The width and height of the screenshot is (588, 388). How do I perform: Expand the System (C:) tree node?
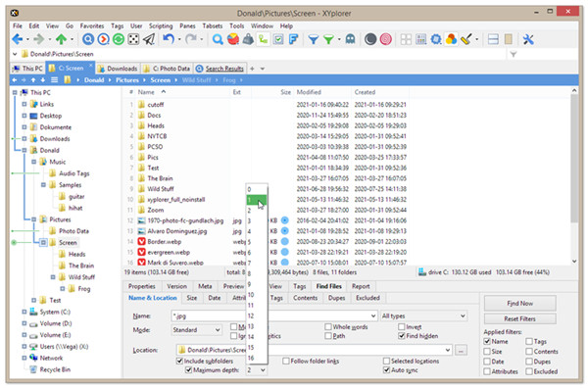pyautogui.click(x=24, y=312)
